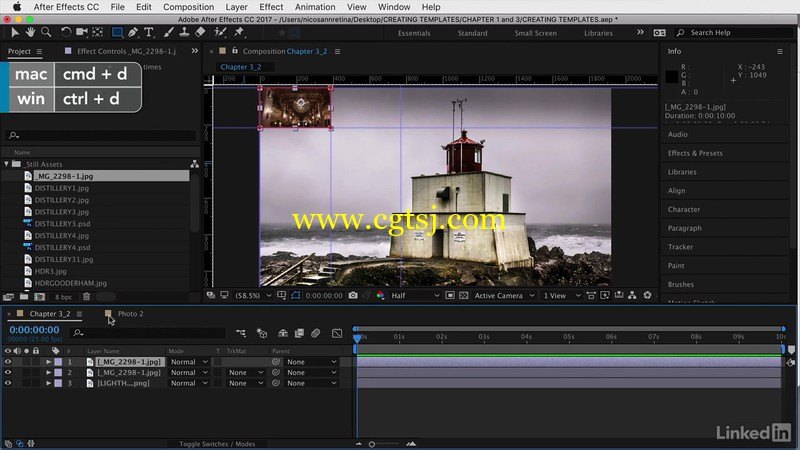This screenshot has width=800, height=450.
Task: Expand layer 1 properties triangle
Action: 48,362
